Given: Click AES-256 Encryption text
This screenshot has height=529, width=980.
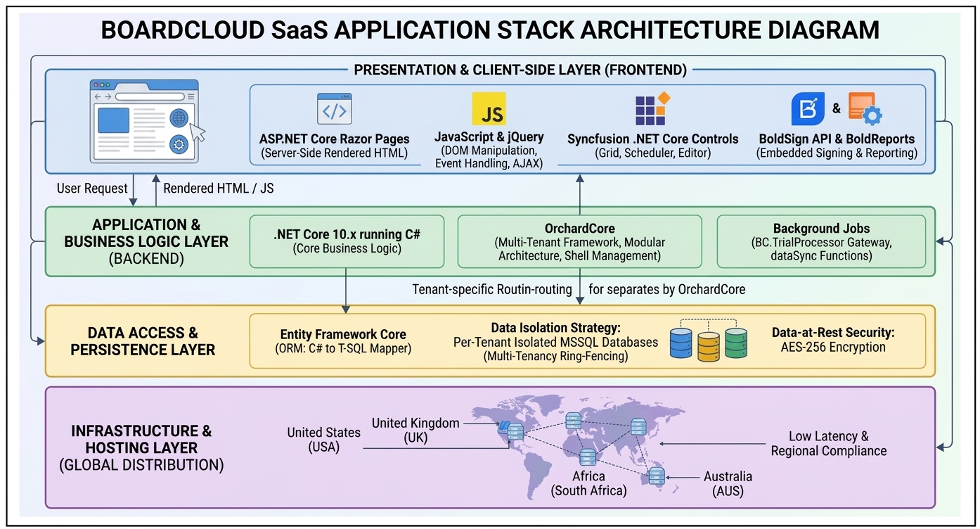Looking at the screenshot, I should tap(833, 347).
